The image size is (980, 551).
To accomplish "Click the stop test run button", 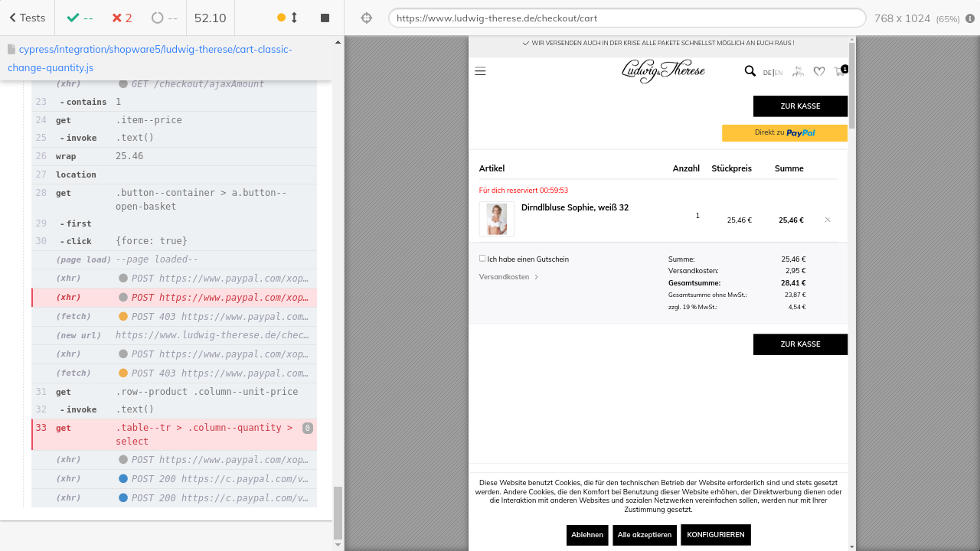I will pos(325,18).
